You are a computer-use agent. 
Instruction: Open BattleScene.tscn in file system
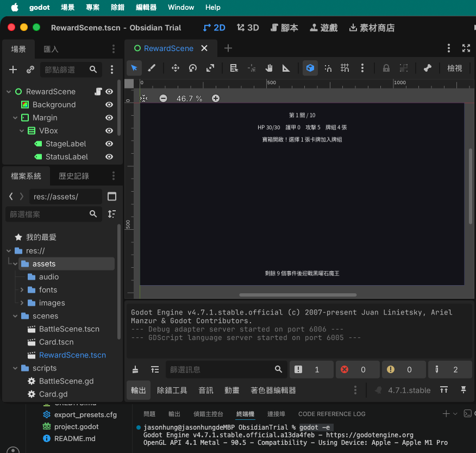[x=69, y=329]
